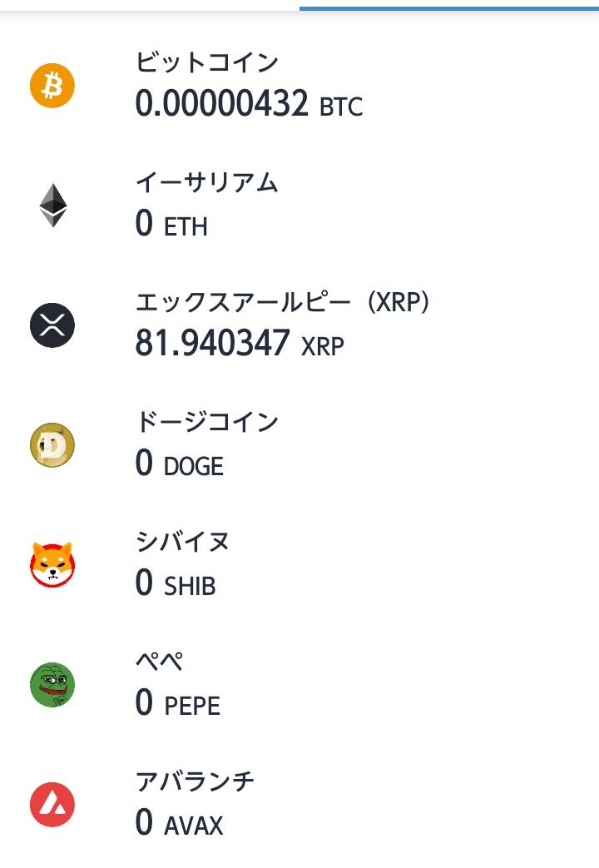This screenshot has height=868, width=599.
Task: Open the ペペ asset entry
Action: point(299,685)
